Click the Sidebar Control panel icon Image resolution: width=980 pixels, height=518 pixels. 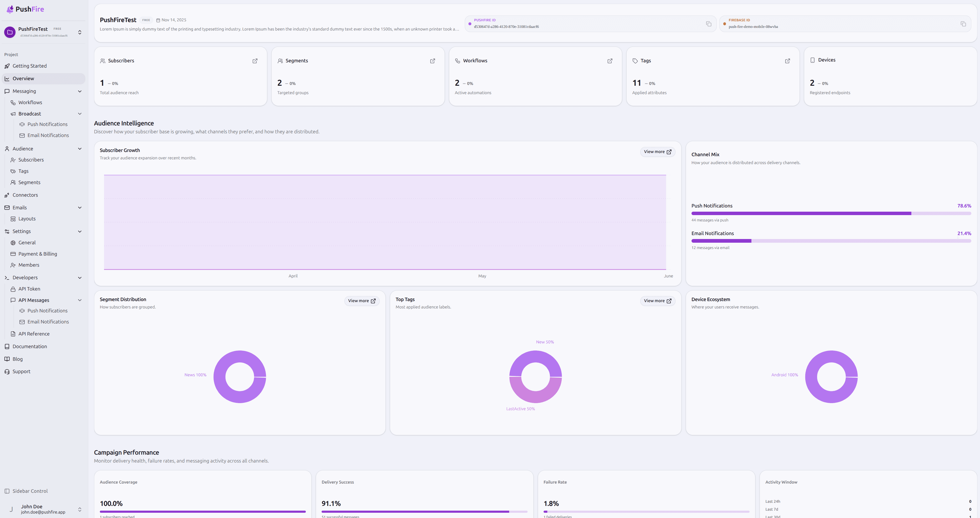(7, 491)
